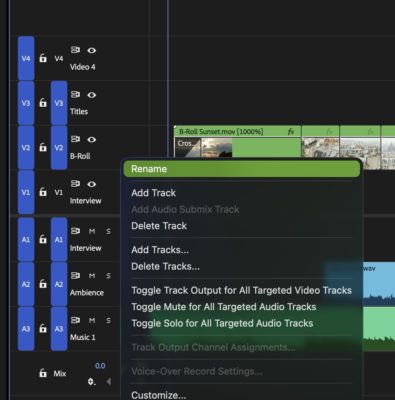Toggle lock on the Mix track
The width and height of the screenshot is (395, 400).
43,373
